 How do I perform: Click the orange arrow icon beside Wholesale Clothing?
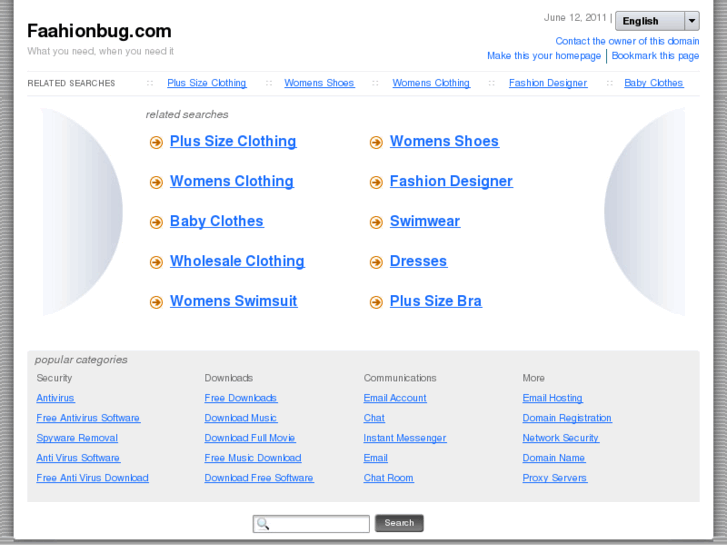point(156,262)
